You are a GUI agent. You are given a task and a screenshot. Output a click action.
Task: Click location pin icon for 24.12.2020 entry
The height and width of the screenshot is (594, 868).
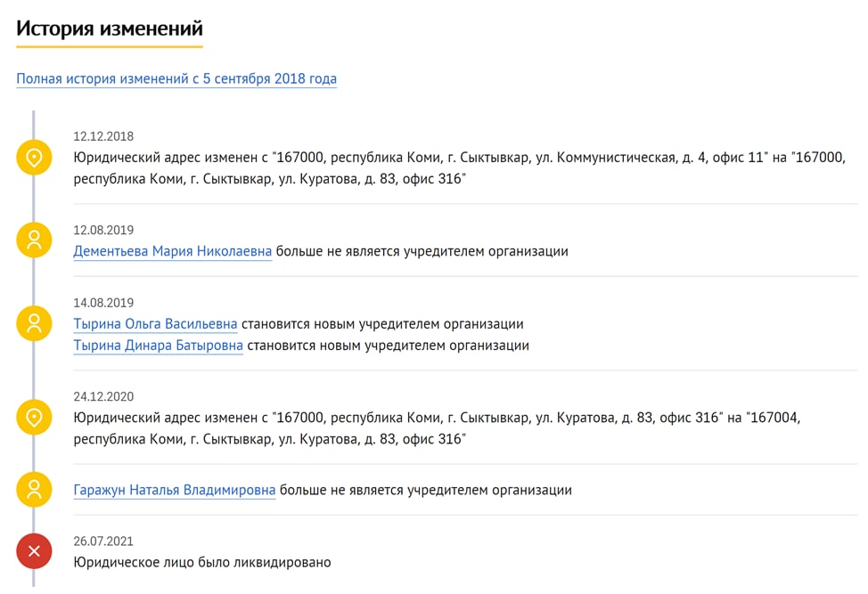pyautogui.click(x=34, y=417)
